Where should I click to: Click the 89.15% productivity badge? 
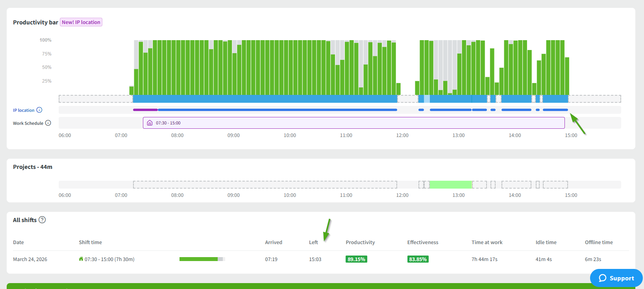click(x=356, y=259)
